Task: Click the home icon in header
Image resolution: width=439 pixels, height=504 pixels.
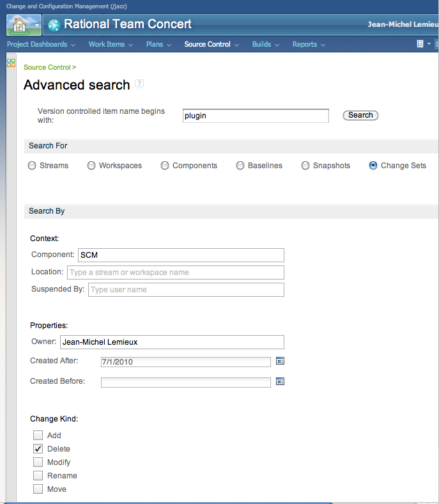Action: click(x=19, y=25)
